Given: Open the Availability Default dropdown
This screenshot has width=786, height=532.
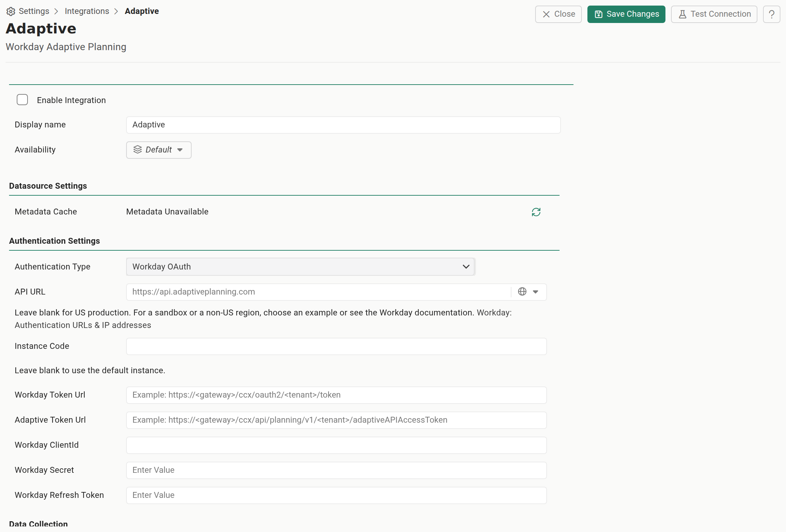Looking at the screenshot, I should pos(159,150).
